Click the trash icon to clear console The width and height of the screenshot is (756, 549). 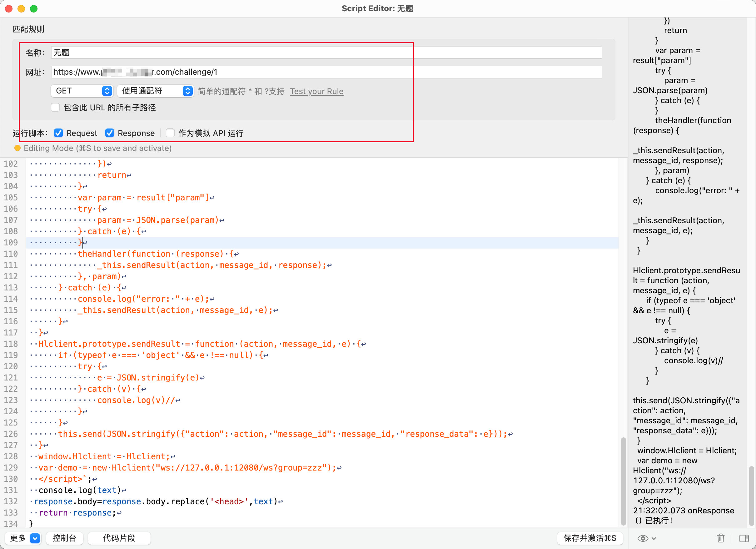pyautogui.click(x=720, y=538)
